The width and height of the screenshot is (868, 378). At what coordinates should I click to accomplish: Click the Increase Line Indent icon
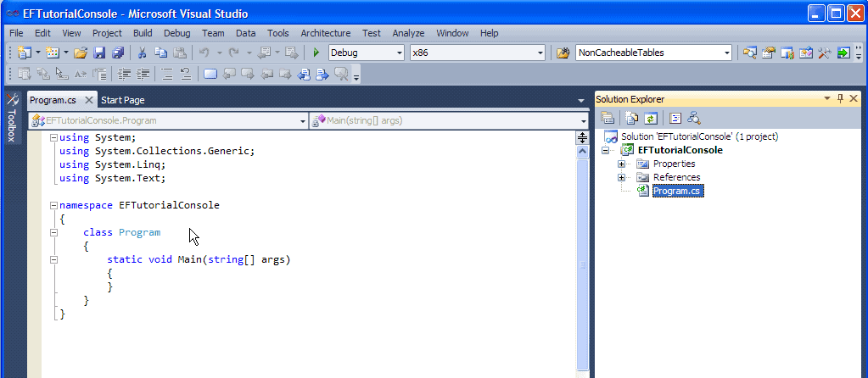[143, 74]
